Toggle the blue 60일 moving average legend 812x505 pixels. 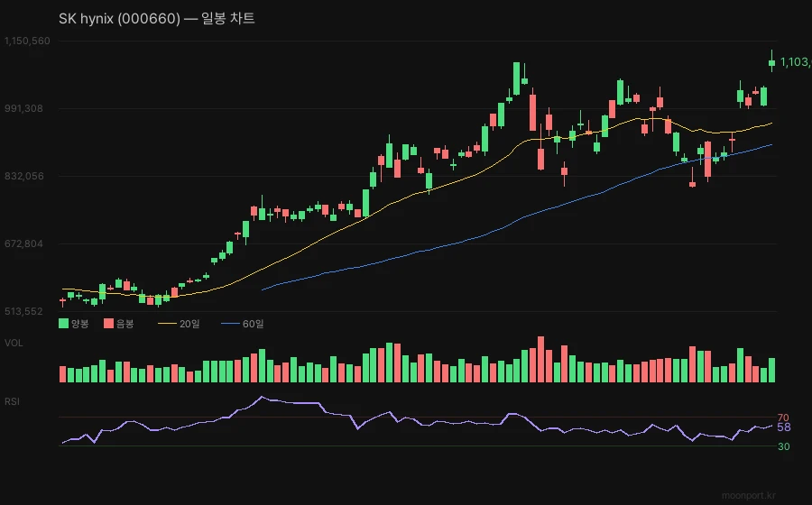pos(242,324)
